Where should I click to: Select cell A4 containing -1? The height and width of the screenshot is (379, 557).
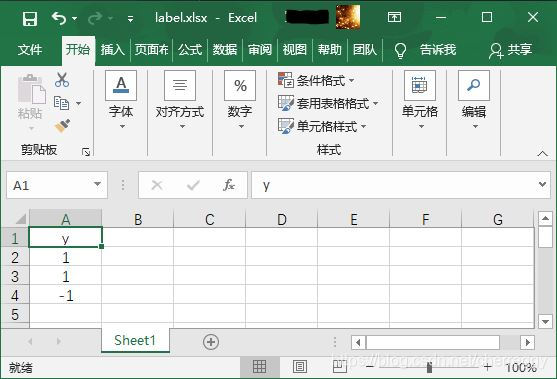click(x=65, y=295)
